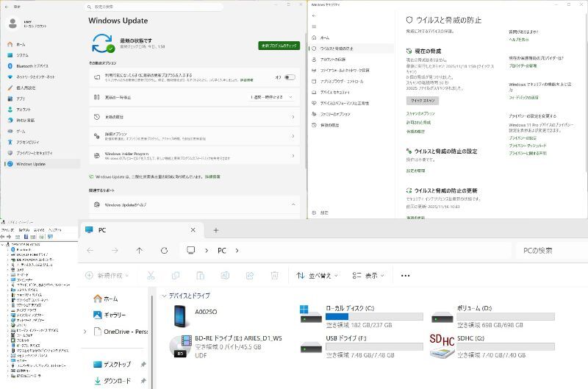Open the 表示 view dropdown
The image size is (588, 389).
tap(370, 276)
